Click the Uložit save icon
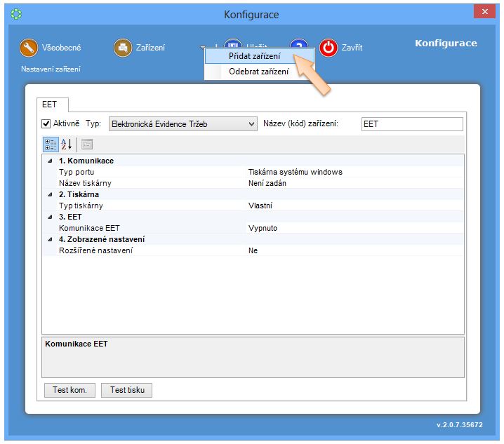The image size is (504, 444). [233, 43]
